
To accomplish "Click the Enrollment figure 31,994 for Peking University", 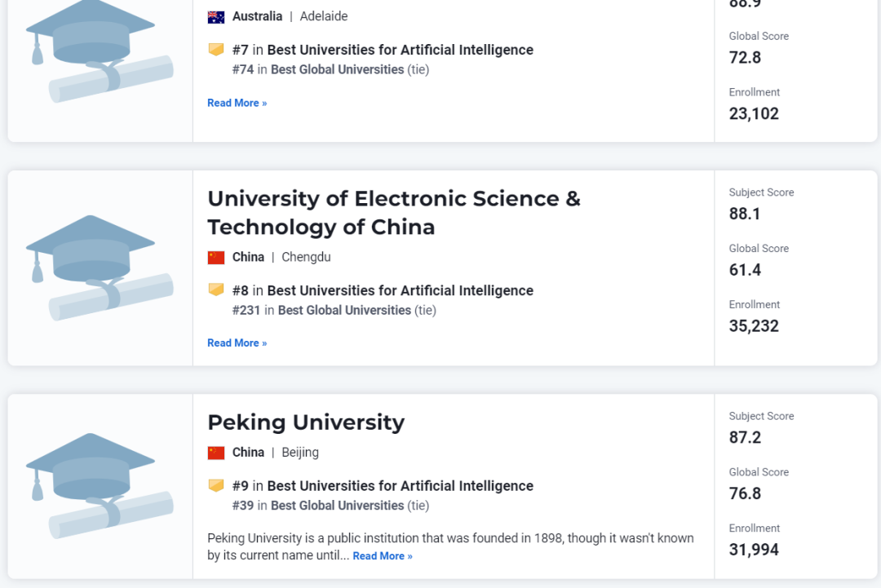I will (753, 549).
